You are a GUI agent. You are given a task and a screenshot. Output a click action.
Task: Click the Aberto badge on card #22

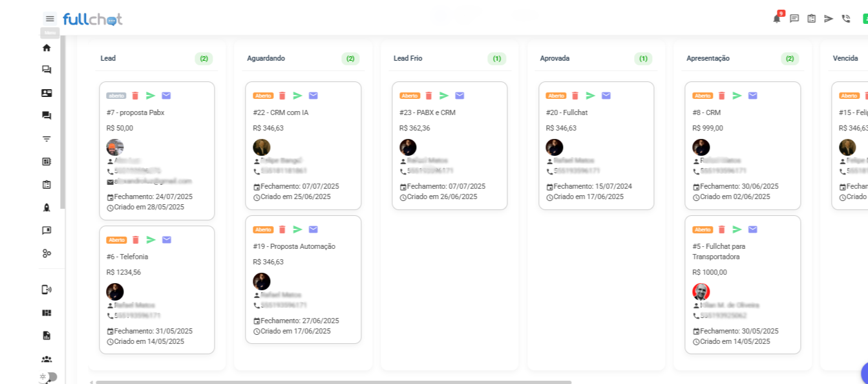[x=263, y=96]
